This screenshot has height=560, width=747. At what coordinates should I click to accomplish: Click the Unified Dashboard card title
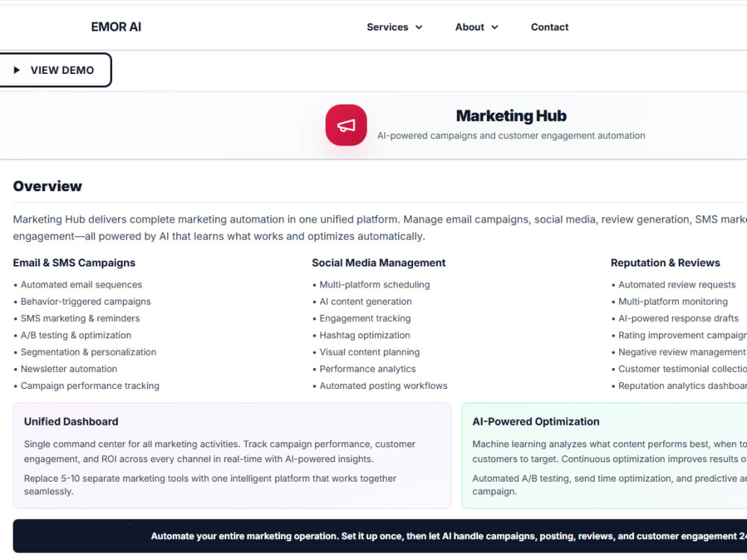tap(71, 422)
